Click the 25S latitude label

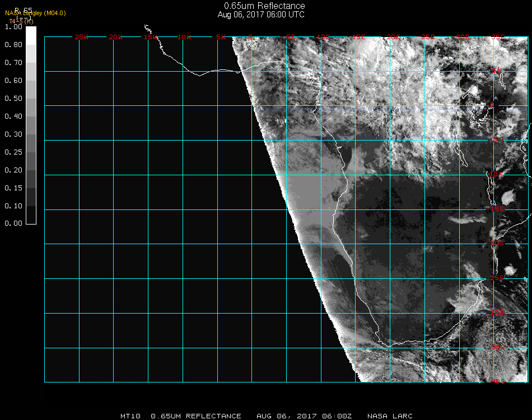point(497,278)
